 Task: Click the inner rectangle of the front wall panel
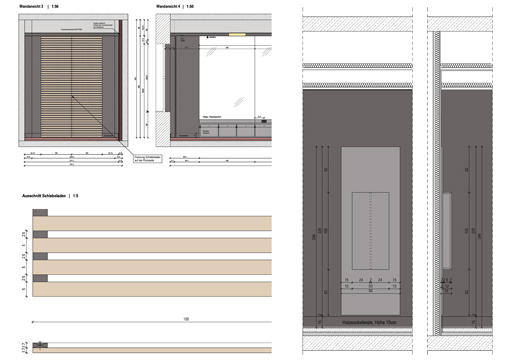point(371,231)
